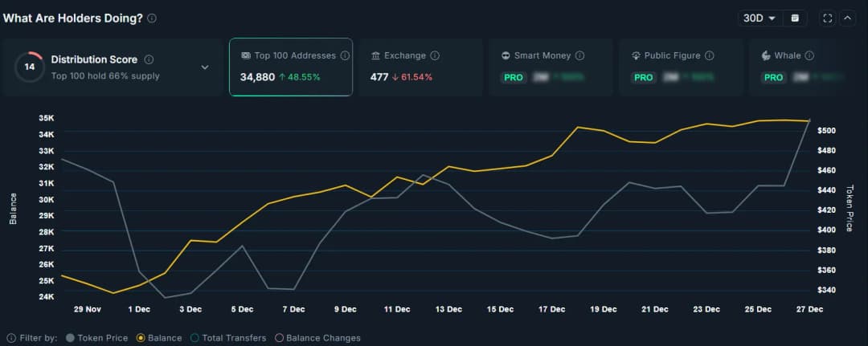Enable the Balance Changes filter
This screenshot has height=346, width=868.
[317, 338]
